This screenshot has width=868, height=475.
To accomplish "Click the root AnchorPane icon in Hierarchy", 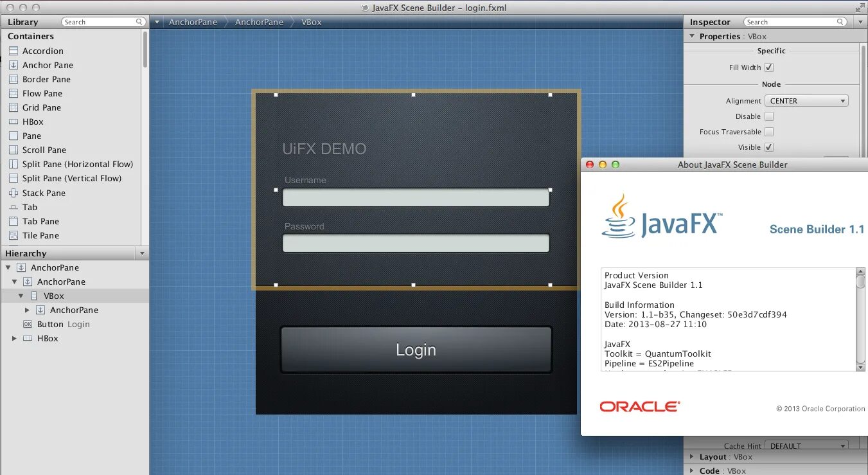I will coord(21,267).
